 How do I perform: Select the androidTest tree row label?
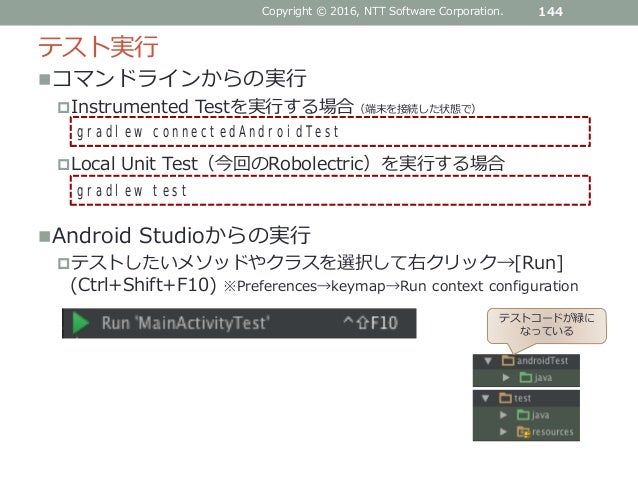(x=542, y=361)
